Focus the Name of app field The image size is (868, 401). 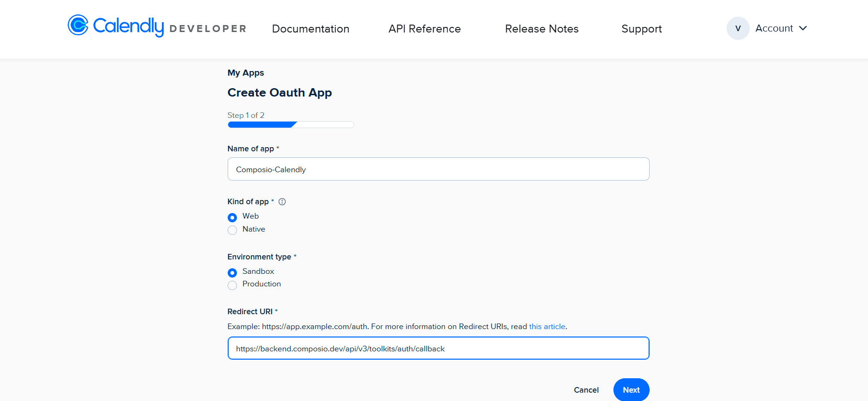pos(438,169)
